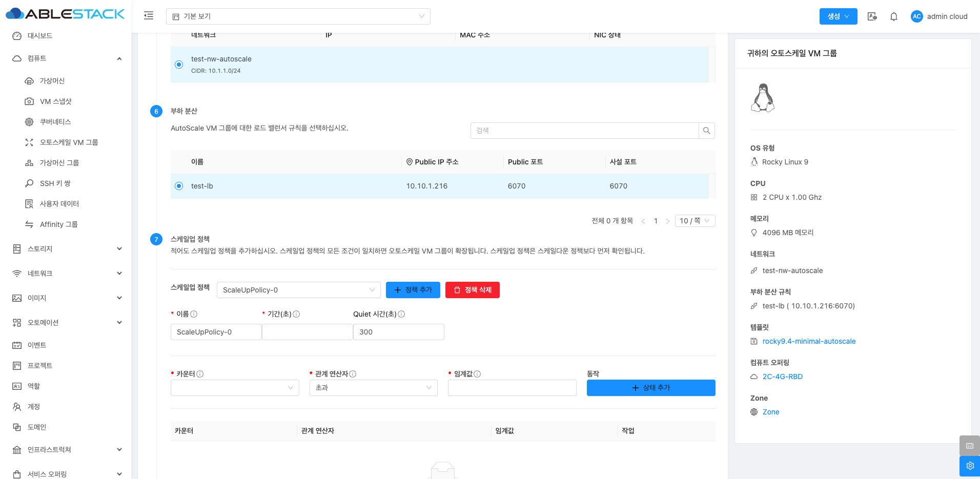Screen dimensions: 980x479
Task: Open 오토스케일 VM 그룹 in the sidebar
Action: (69, 142)
